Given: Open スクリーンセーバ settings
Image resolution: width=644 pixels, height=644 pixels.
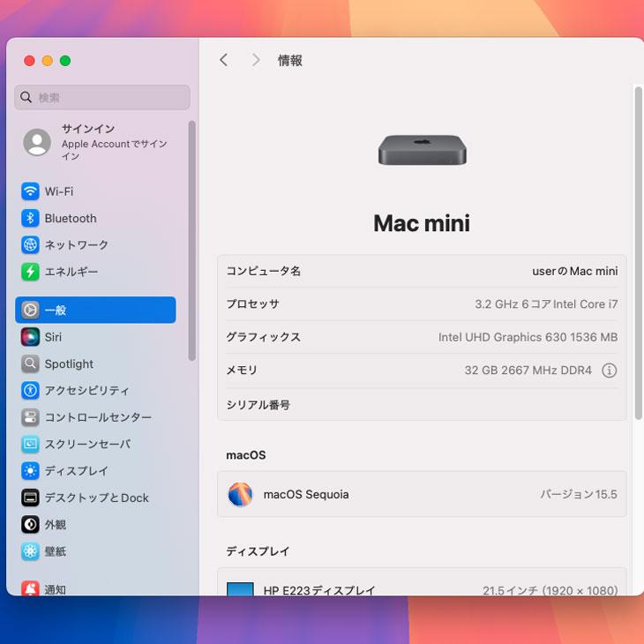Looking at the screenshot, I should click(x=86, y=444).
